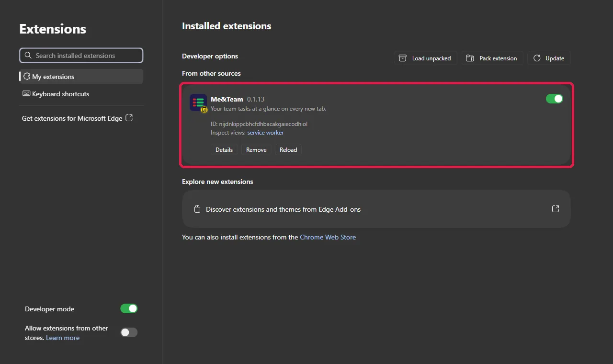
Task: Open Details for Me&Team
Action: point(224,150)
